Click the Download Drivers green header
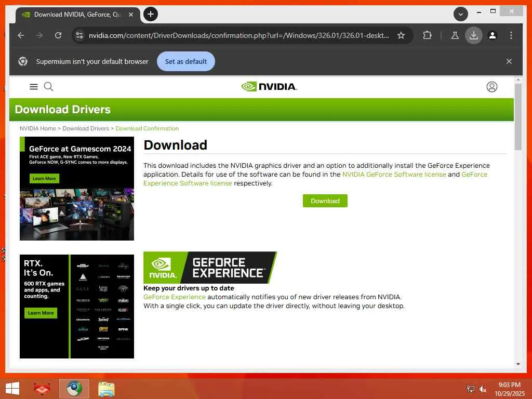This screenshot has width=532, height=399. tap(262, 110)
